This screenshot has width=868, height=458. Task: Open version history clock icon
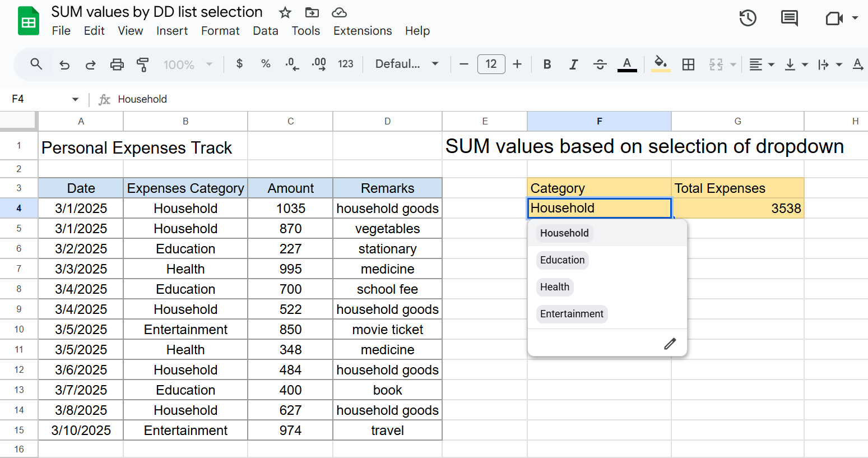[748, 18]
